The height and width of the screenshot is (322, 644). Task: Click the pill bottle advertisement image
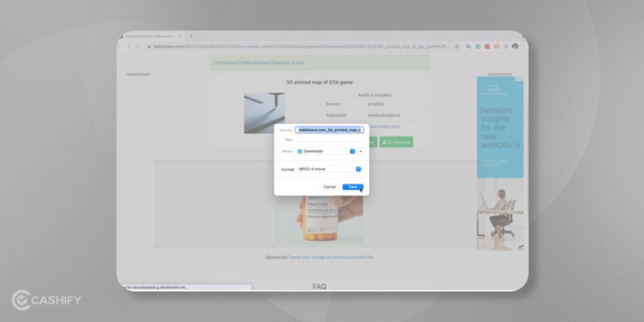(319, 221)
